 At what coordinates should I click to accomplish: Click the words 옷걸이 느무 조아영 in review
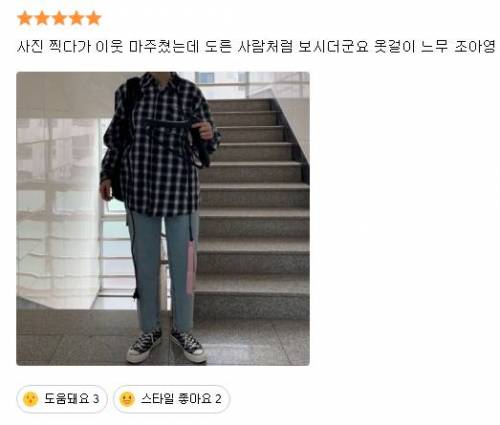(x=435, y=46)
